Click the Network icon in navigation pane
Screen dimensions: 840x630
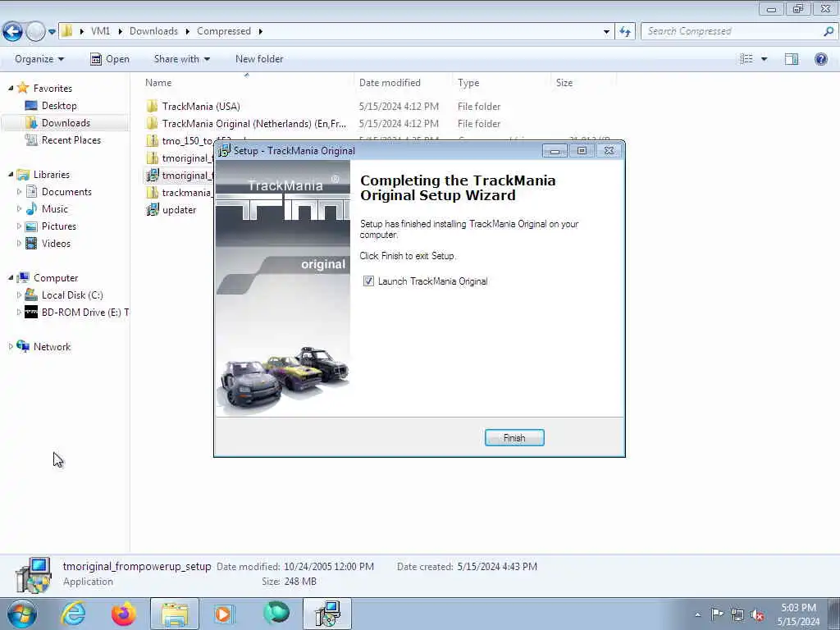coord(23,346)
